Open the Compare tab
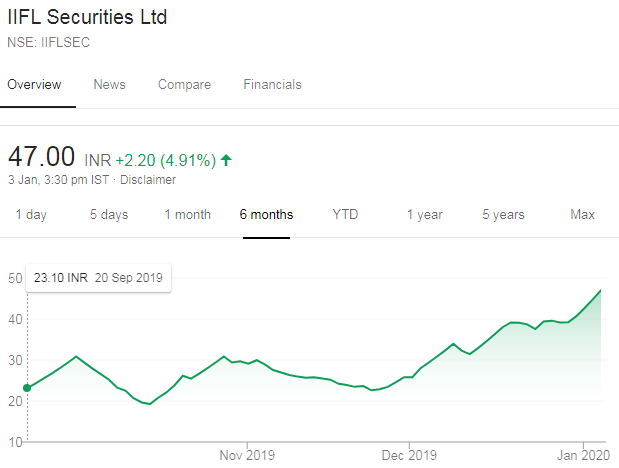 pyautogui.click(x=184, y=85)
